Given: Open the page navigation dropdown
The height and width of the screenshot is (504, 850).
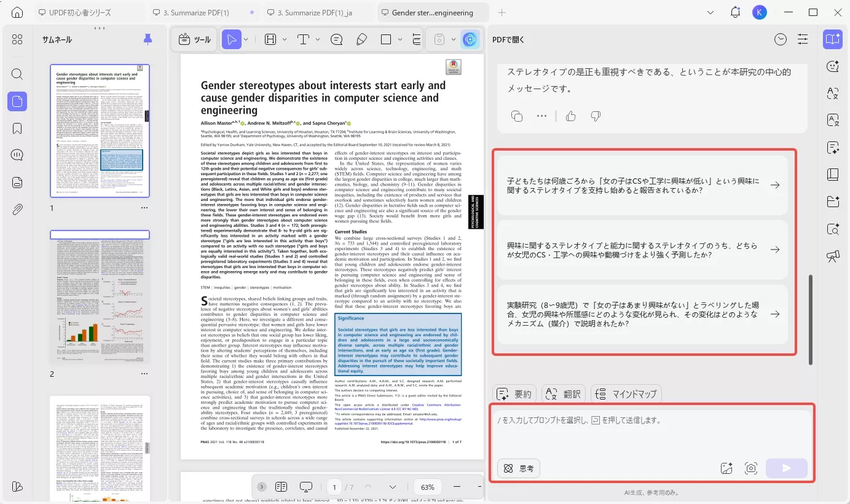Looking at the screenshot, I should tap(392, 486).
